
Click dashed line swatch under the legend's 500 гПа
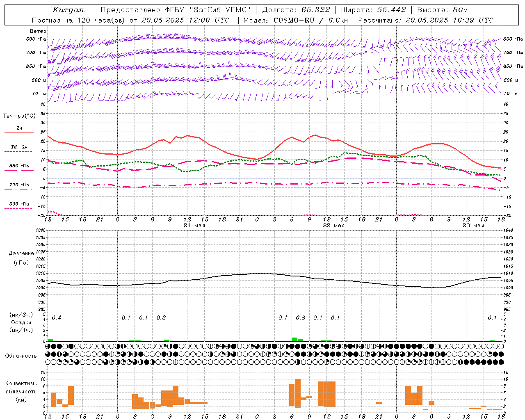pos(18,209)
